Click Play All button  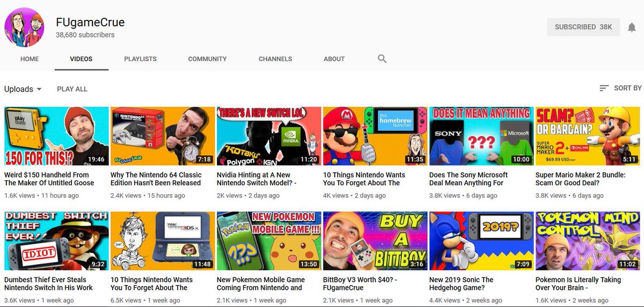72,89
